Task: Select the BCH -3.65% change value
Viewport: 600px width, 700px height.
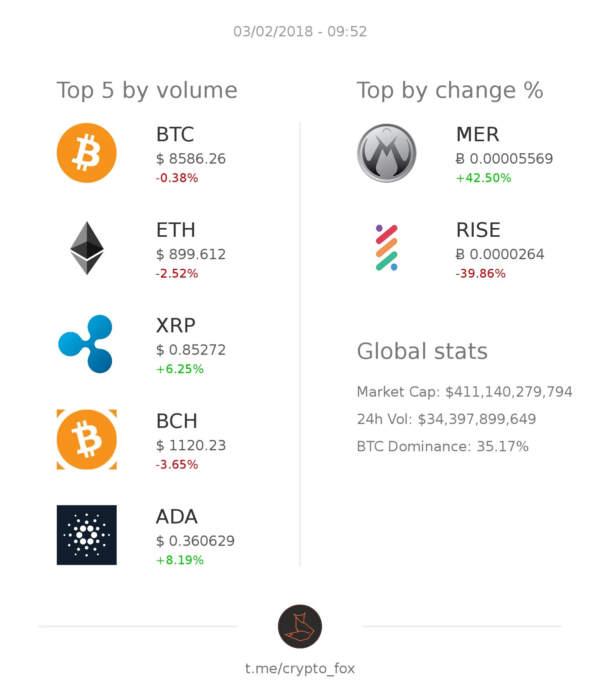Action: coord(177,464)
